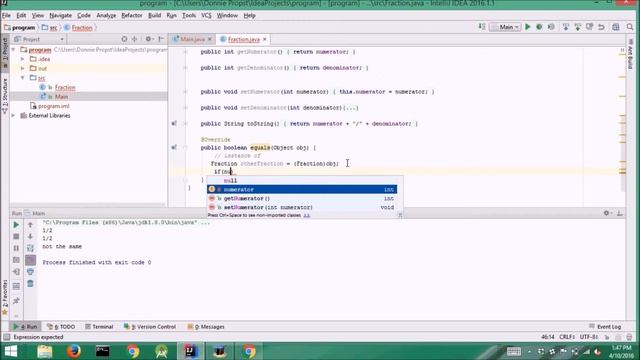The height and width of the screenshot is (360, 640).
Task: Open Windows Start button
Action: click(11, 351)
